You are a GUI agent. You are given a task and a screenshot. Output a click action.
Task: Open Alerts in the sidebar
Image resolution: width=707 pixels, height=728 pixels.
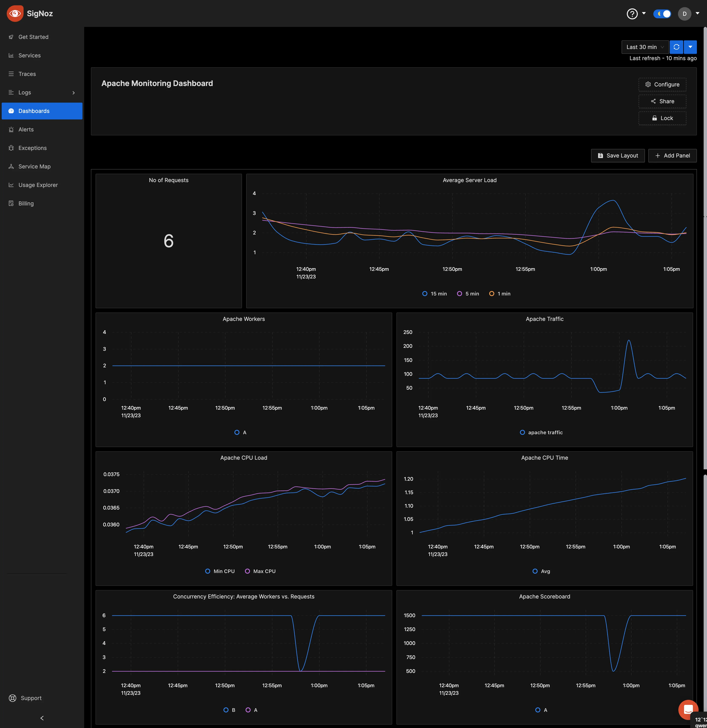click(x=42, y=130)
